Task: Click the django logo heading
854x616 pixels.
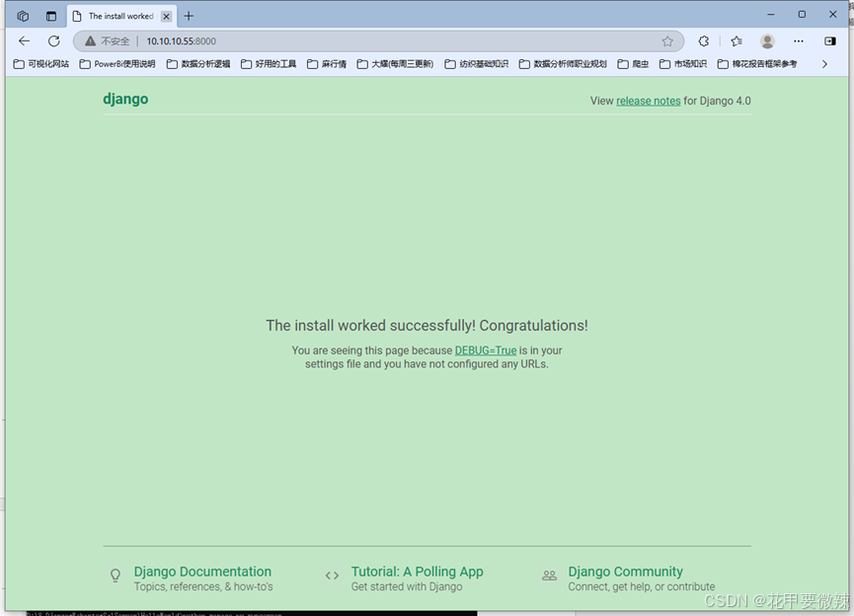Action: (x=125, y=99)
